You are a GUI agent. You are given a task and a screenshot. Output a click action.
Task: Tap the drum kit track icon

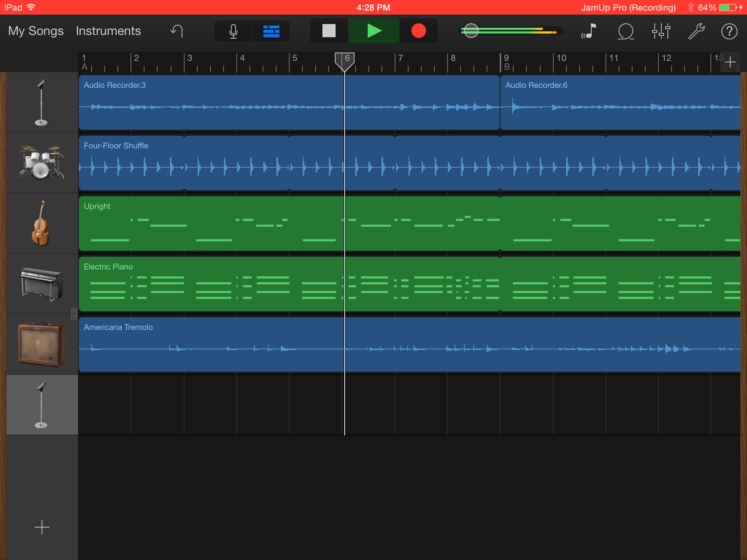[42, 163]
